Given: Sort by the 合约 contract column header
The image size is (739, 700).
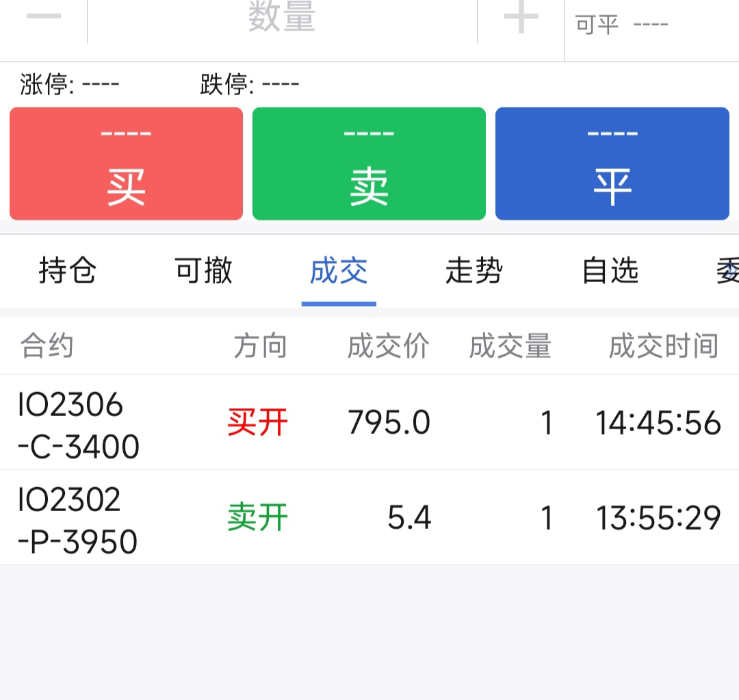Looking at the screenshot, I should (x=47, y=346).
